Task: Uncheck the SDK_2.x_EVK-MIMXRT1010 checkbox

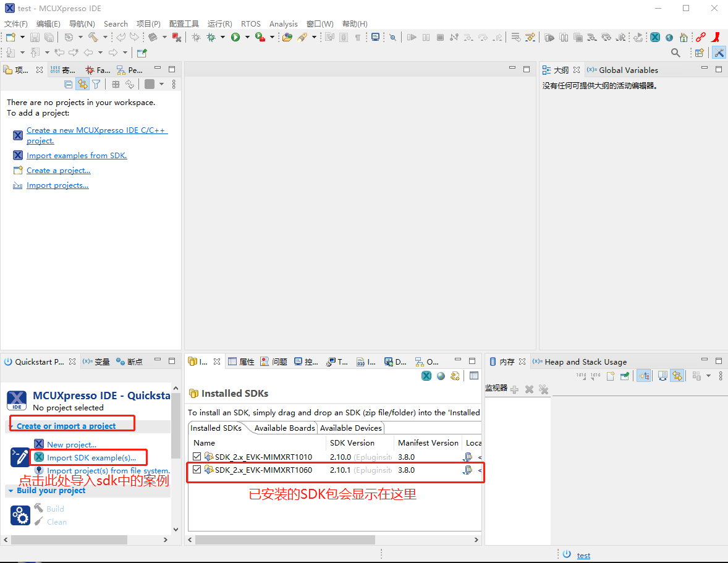Action: (197, 457)
